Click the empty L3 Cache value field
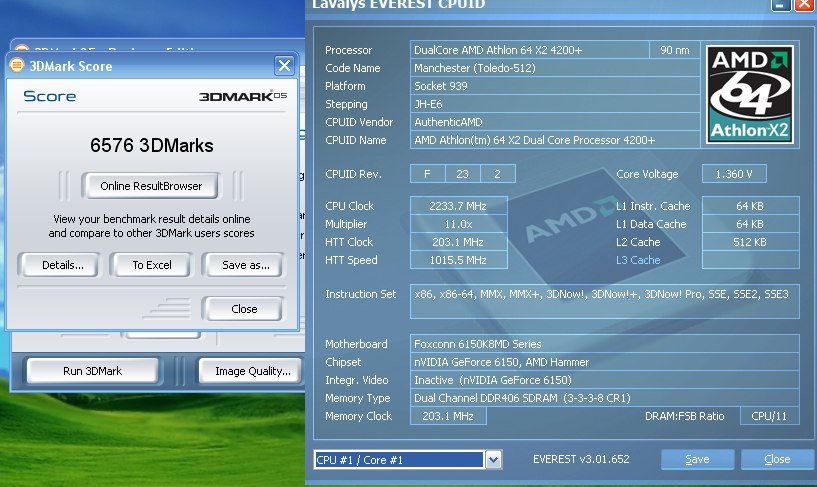The image size is (817, 487). click(750, 260)
